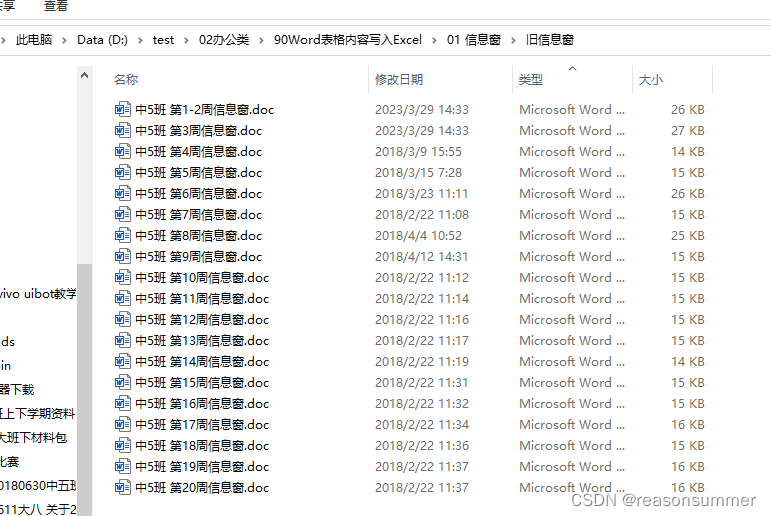Expand chevron after 90Word表格内容写入Excel breadcrumb
Viewport: 771px width, 516px height.
(434, 40)
